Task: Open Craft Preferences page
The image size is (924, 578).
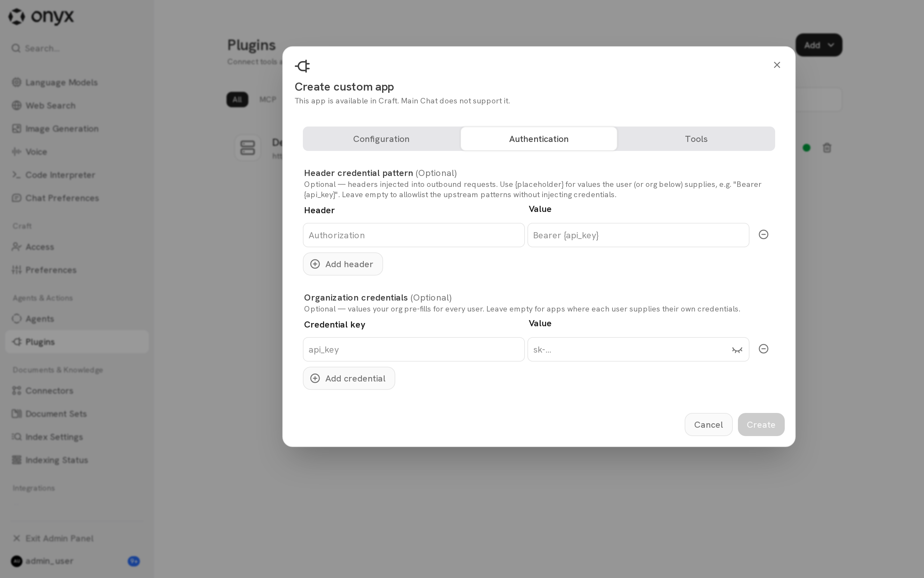Action: point(76,270)
